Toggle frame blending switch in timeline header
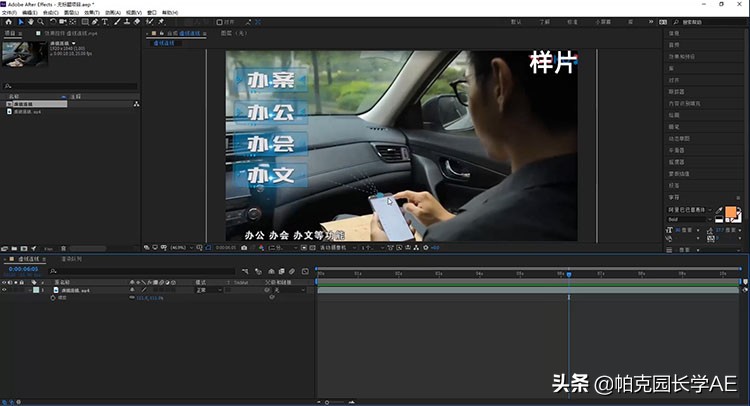Screen dimensions: 750x406 pyautogui.click(x=281, y=272)
